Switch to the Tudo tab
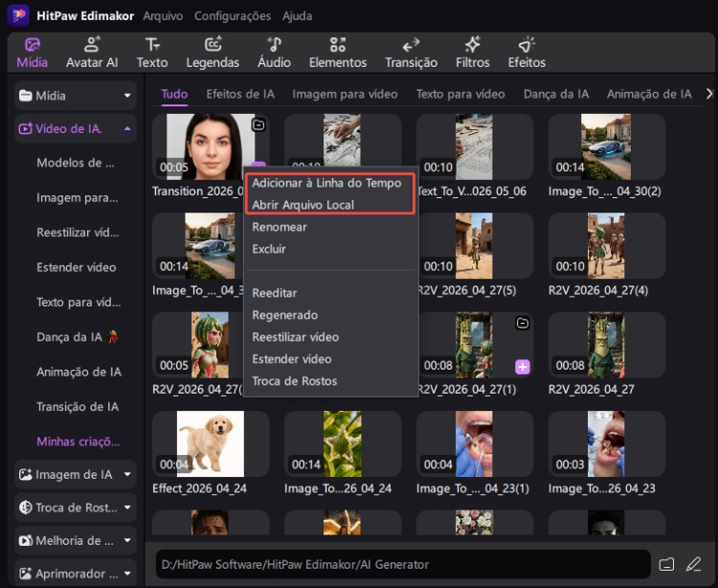 [x=174, y=94]
